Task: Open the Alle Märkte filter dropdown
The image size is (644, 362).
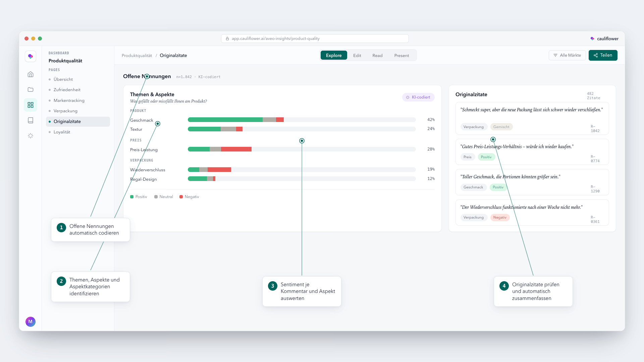Action: coord(567,55)
